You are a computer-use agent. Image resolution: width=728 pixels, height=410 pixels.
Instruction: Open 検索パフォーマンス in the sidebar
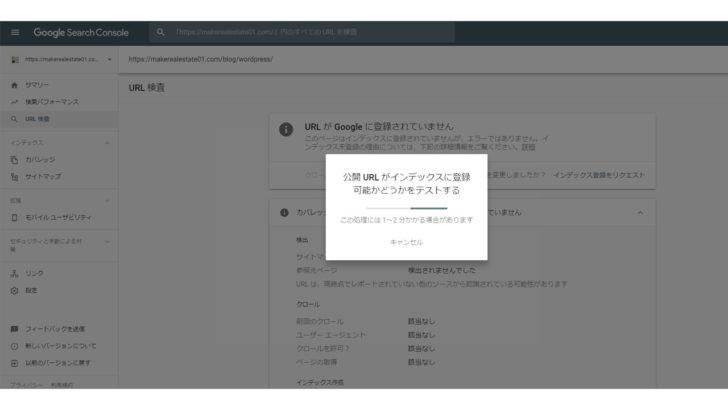pyautogui.click(x=52, y=102)
